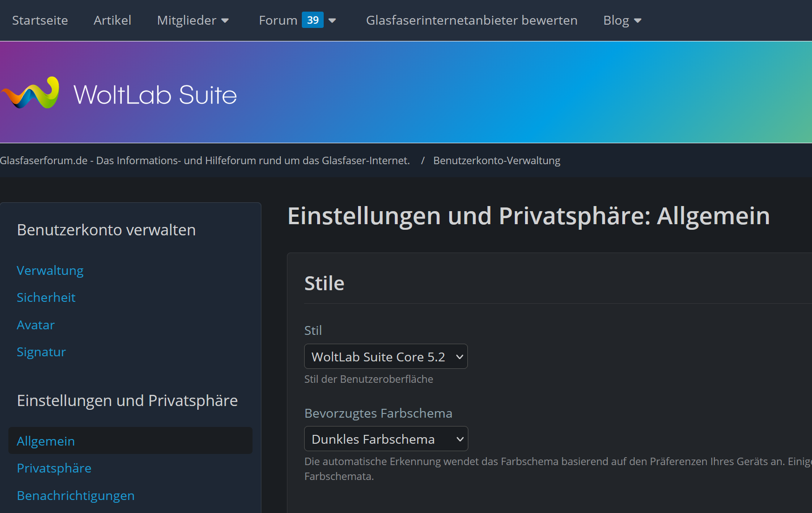812x513 pixels.
Task: Click the Benutzerkonto verwalten sidebar heading
Action: 106,230
